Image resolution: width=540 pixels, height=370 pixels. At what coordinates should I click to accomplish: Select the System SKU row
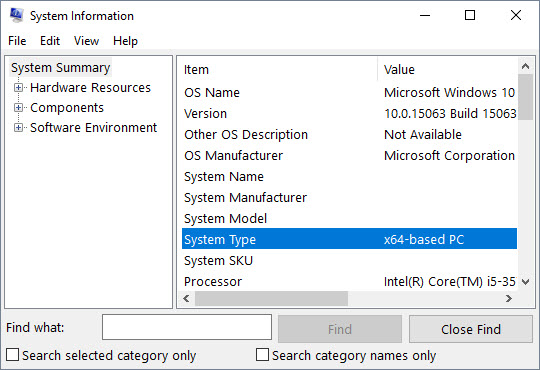[x=349, y=261]
